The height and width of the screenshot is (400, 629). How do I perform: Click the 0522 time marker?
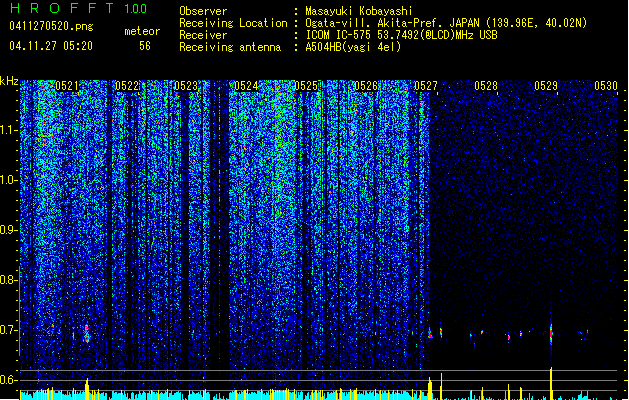[x=127, y=86]
